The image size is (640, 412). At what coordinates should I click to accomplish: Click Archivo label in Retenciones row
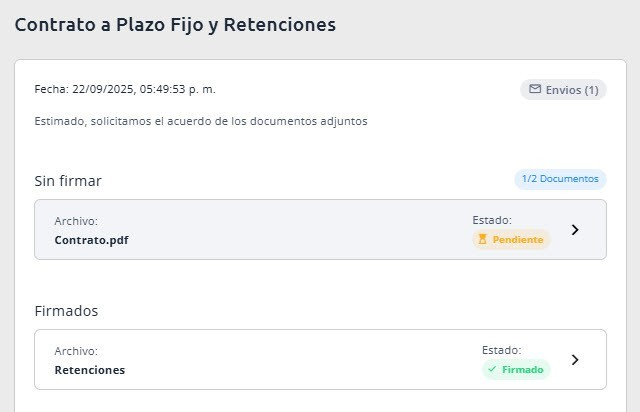click(76, 351)
